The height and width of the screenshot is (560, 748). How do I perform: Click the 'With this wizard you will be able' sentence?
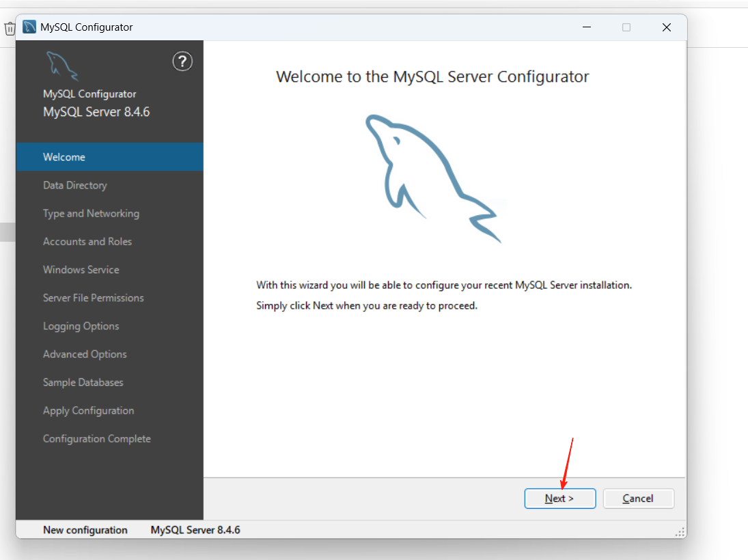tap(443, 285)
